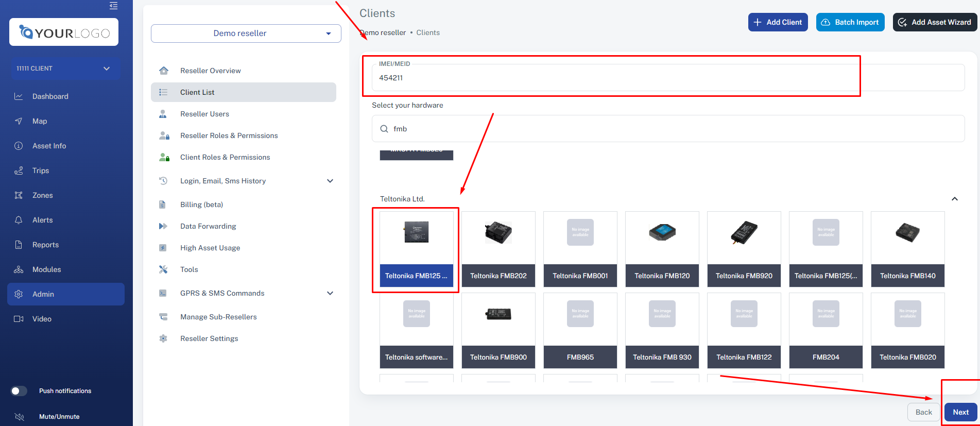Open the Map page label
Image resolution: width=980 pixels, height=426 pixels.
click(x=40, y=121)
